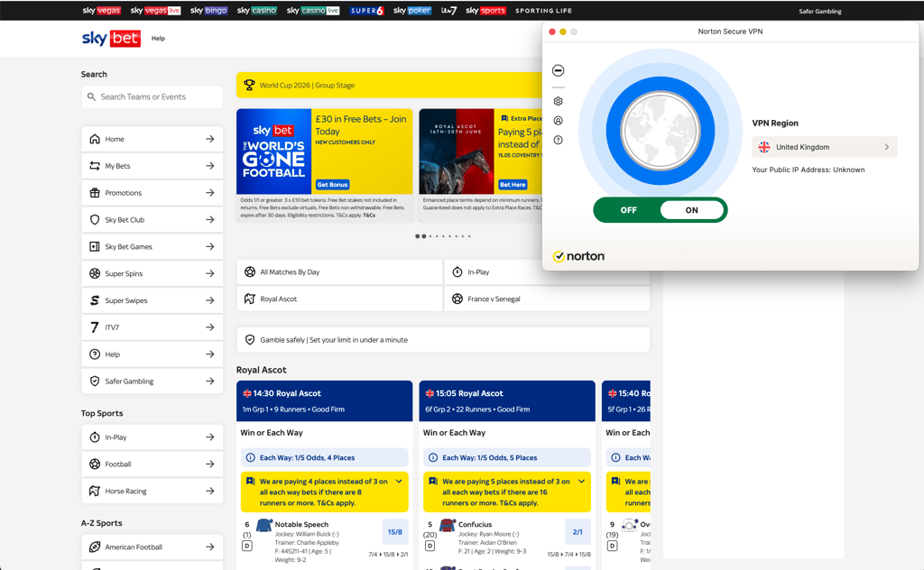The image size is (924, 570).
Task: Click the search magnifier icon
Action: click(x=91, y=97)
